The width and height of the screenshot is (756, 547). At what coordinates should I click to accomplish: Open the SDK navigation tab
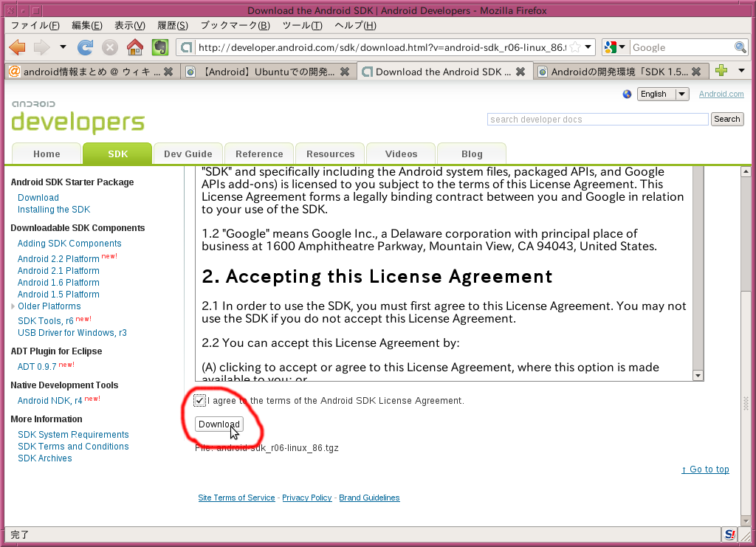(117, 154)
